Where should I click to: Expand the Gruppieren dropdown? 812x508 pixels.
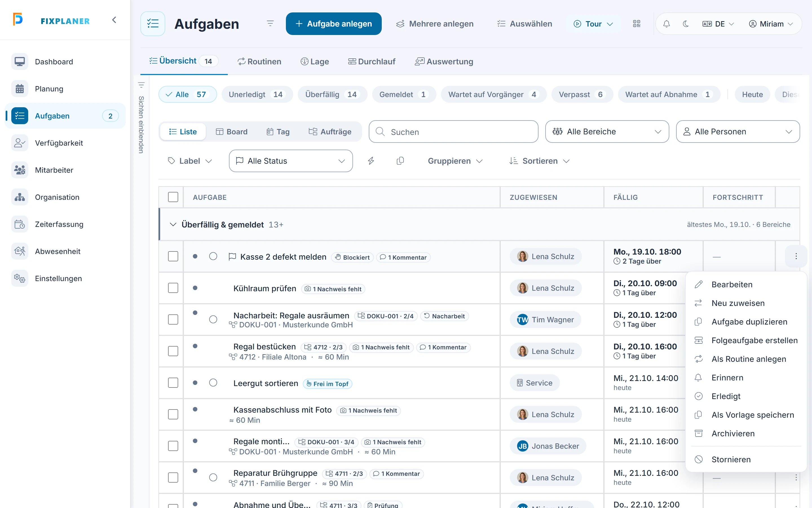(x=455, y=161)
